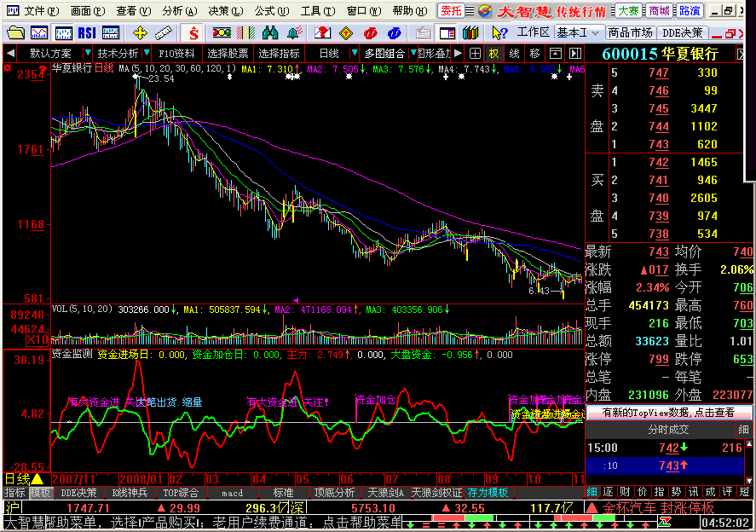Toggle 逐 tick-by-tick view

tap(609, 492)
